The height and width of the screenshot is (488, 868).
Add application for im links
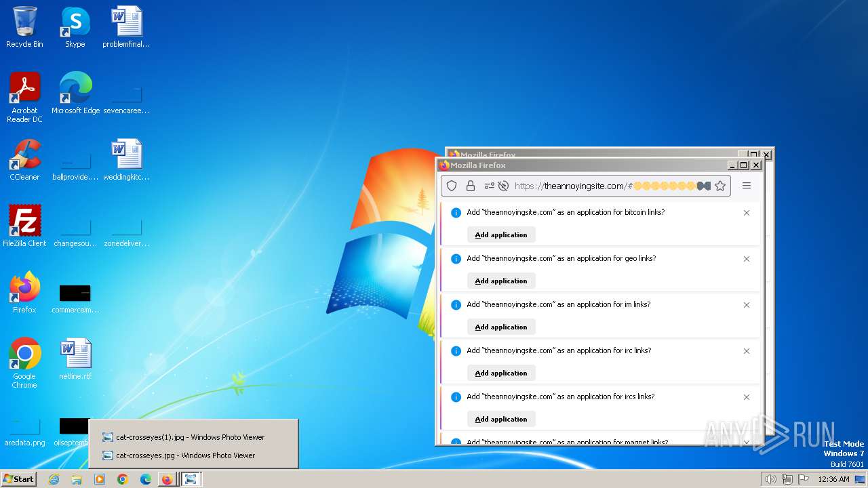501,327
